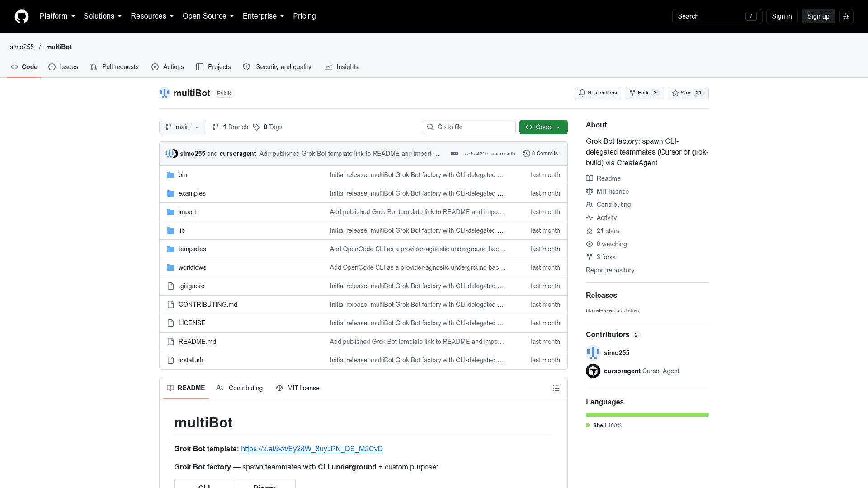Select the Contributing tab in README panel

(240, 388)
